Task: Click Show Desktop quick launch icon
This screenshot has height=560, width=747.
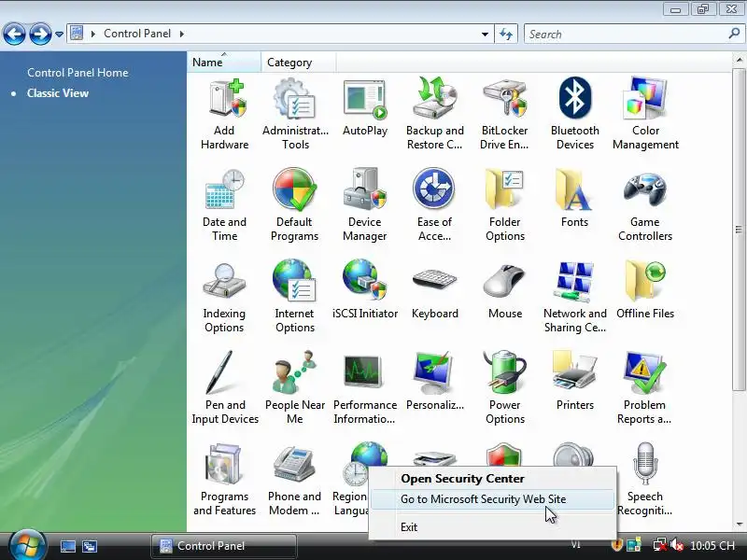Action: point(67,546)
